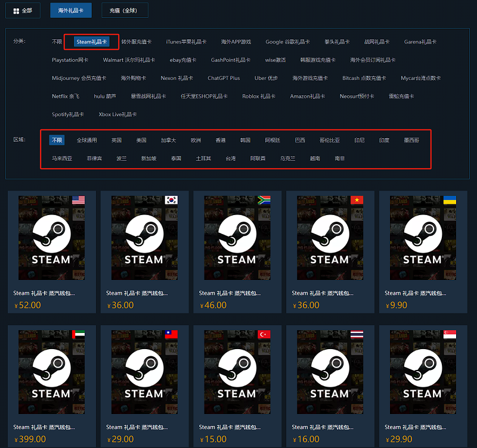Select the Garena礼品卡 category

click(420, 42)
